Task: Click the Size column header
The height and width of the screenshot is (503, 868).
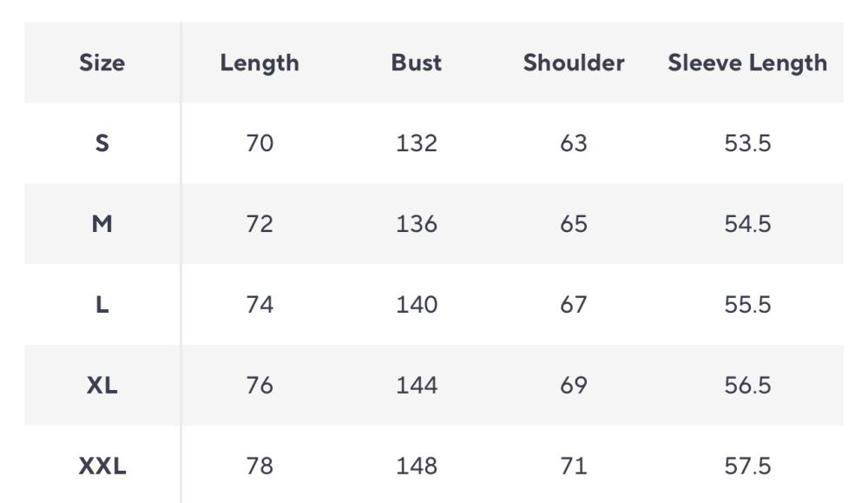Action: [x=102, y=63]
